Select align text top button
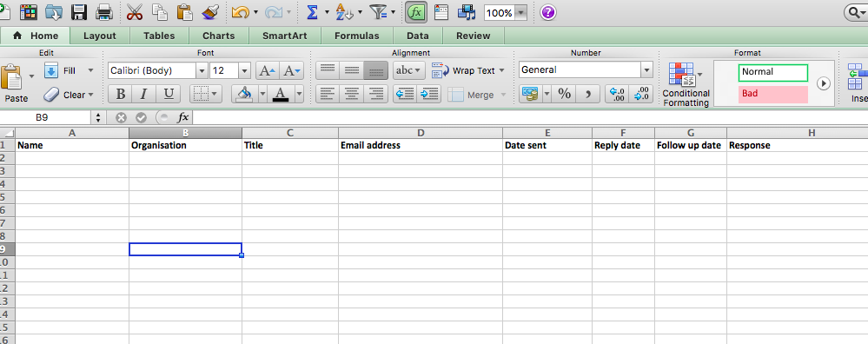The width and height of the screenshot is (868, 344). pos(328,70)
